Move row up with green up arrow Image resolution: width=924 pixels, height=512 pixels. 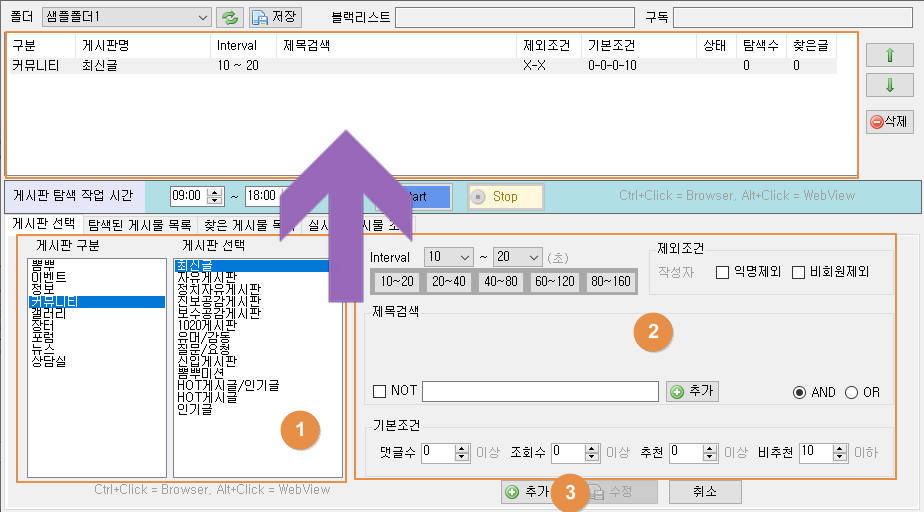(890, 55)
